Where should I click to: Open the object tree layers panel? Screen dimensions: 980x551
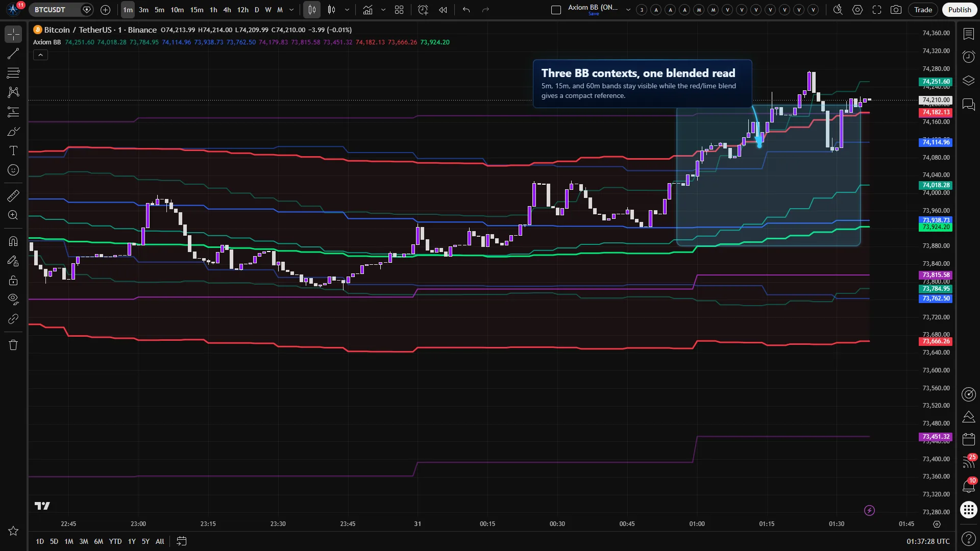968,81
